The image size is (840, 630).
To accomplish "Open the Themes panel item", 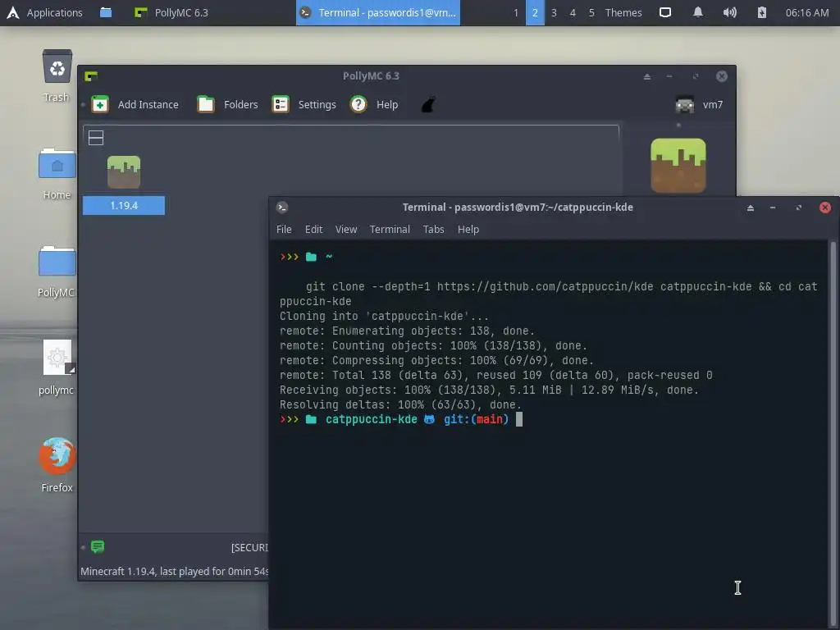I will pos(623,12).
